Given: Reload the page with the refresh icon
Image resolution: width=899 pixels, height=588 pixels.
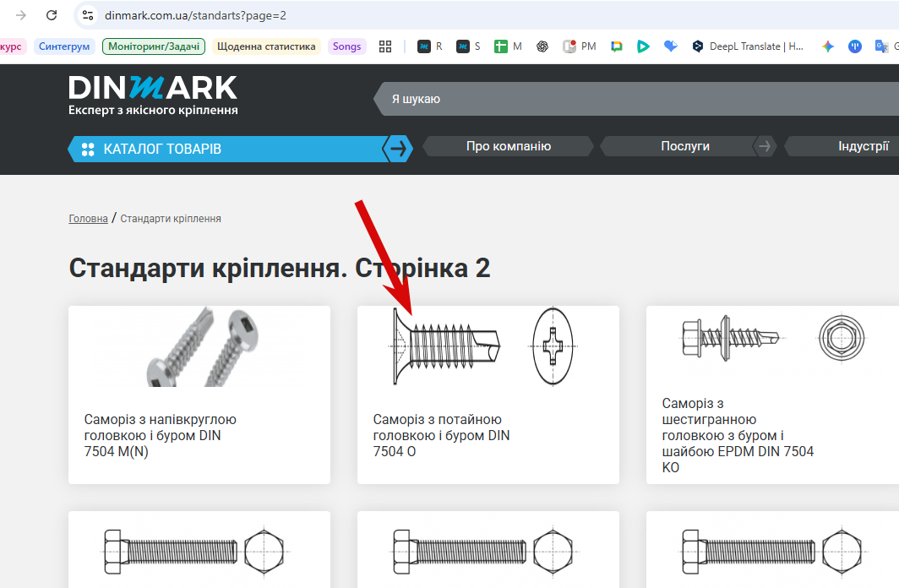Looking at the screenshot, I should coord(52,15).
